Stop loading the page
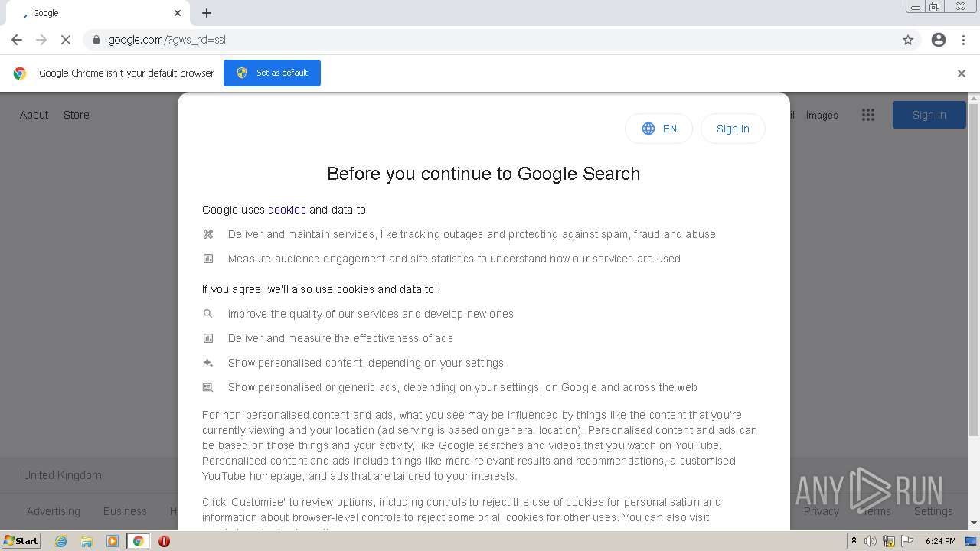Image resolution: width=980 pixels, height=551 pixels. [x=65, y=40]
